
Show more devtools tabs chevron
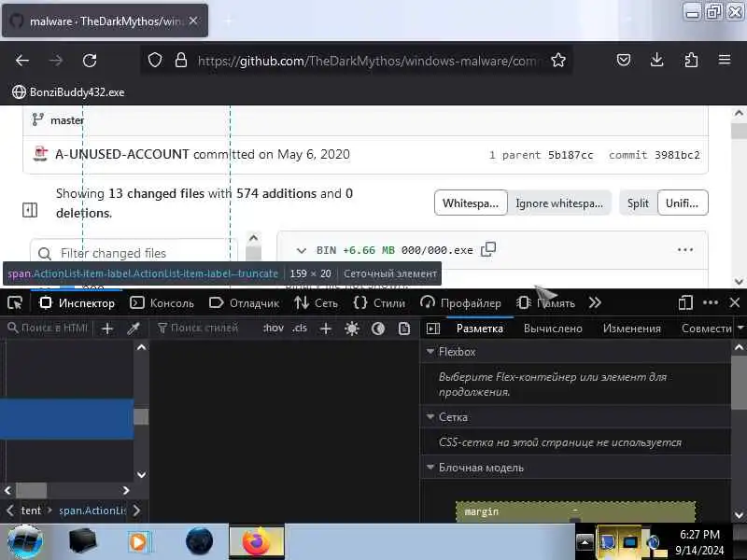(595, 302)
